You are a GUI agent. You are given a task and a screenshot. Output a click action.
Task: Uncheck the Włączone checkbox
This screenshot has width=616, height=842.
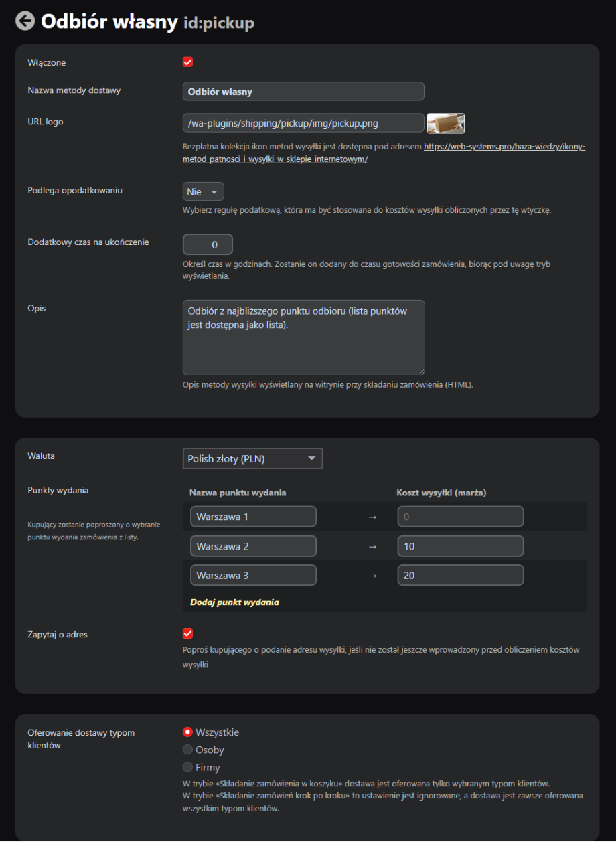coord(187,62)
